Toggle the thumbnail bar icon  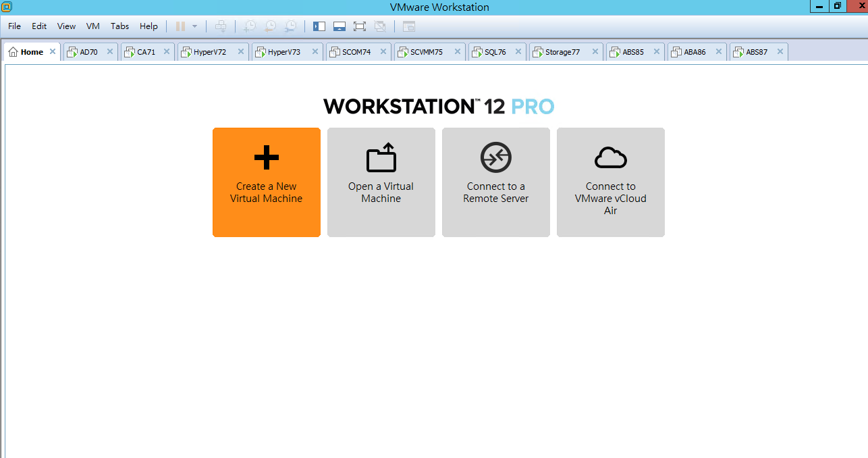click(x=340, y=26)
